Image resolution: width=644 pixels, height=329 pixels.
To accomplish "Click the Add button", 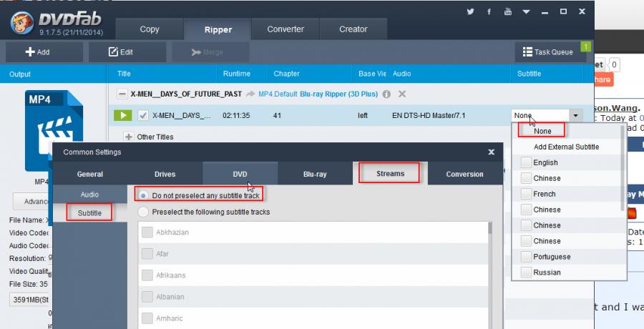I will point(44,52).
